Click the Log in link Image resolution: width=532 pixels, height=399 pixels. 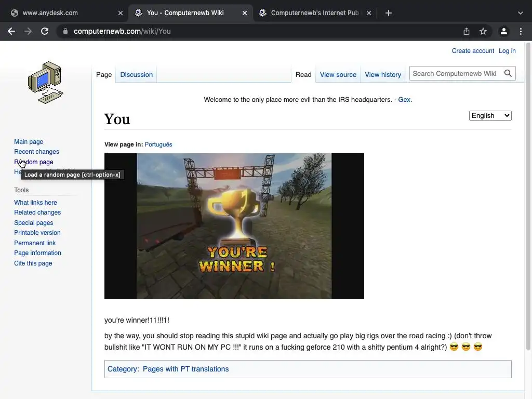pos(507,51)
